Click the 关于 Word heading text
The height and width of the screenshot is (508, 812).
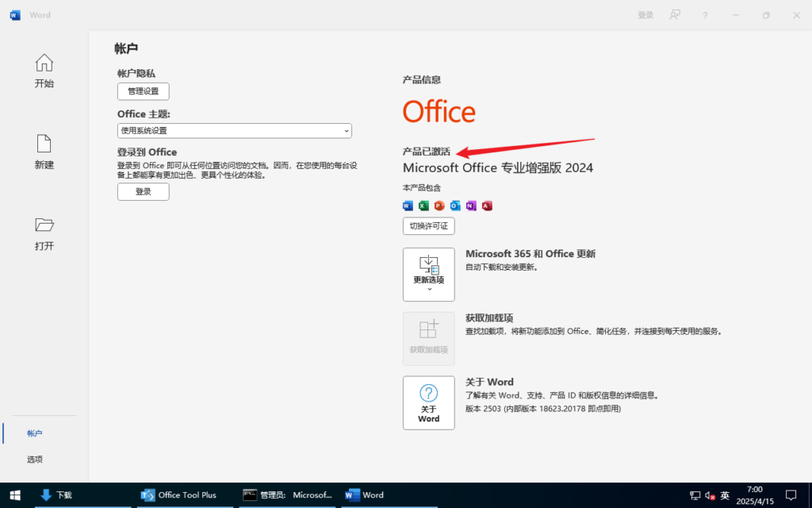click(489, 382)
